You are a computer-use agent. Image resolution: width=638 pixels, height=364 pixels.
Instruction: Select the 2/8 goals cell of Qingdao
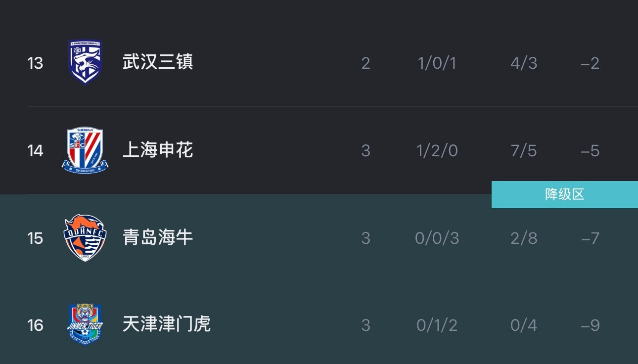click(x=523, y=237)
